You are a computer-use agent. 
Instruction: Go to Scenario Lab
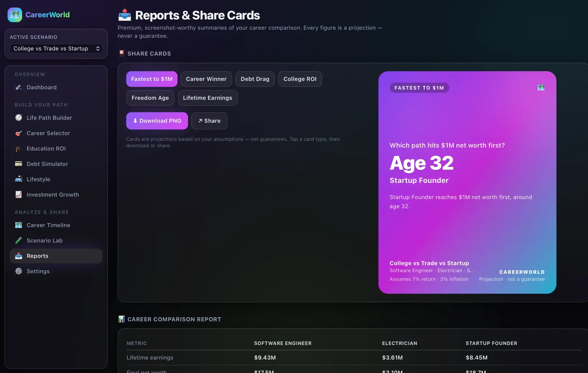[x=56, y=240]
